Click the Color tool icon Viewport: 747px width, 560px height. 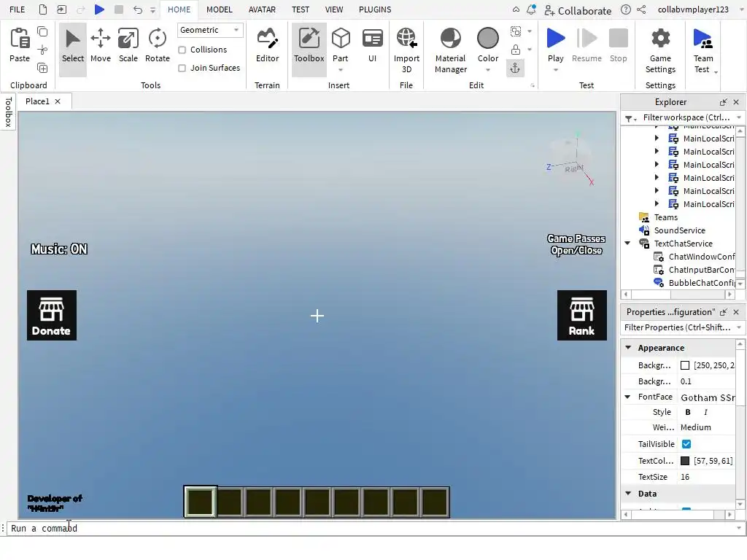[x=488, y=39]
